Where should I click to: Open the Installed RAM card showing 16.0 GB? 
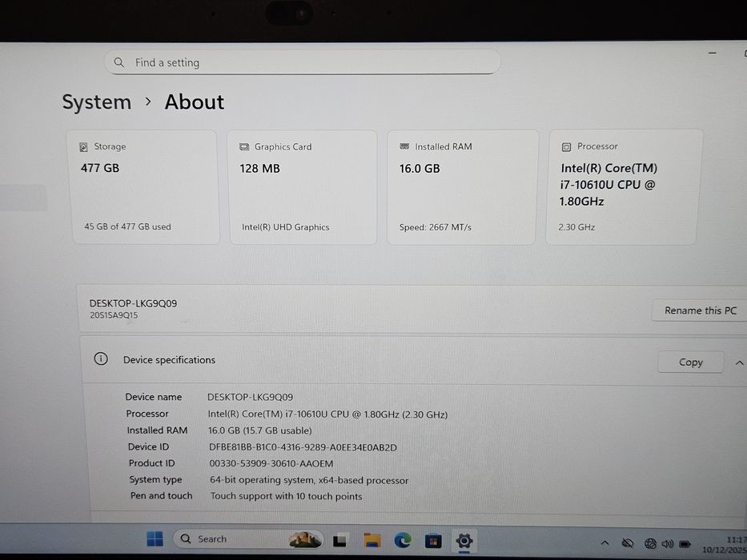463,187
